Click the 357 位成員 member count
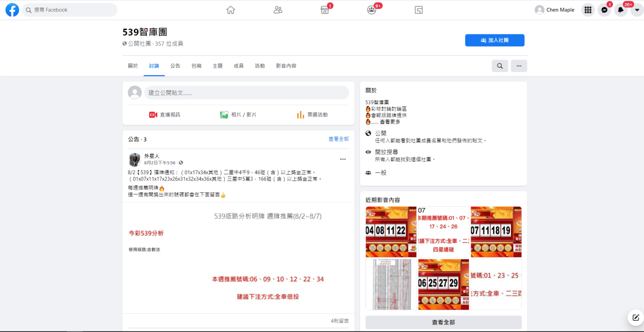644x332 pixels. 169,44
